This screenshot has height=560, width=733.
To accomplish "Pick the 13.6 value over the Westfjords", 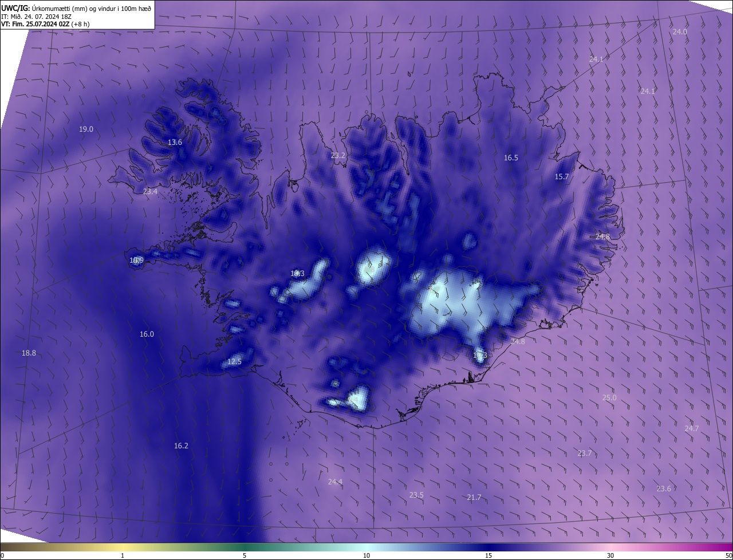I will click(175, 143).
